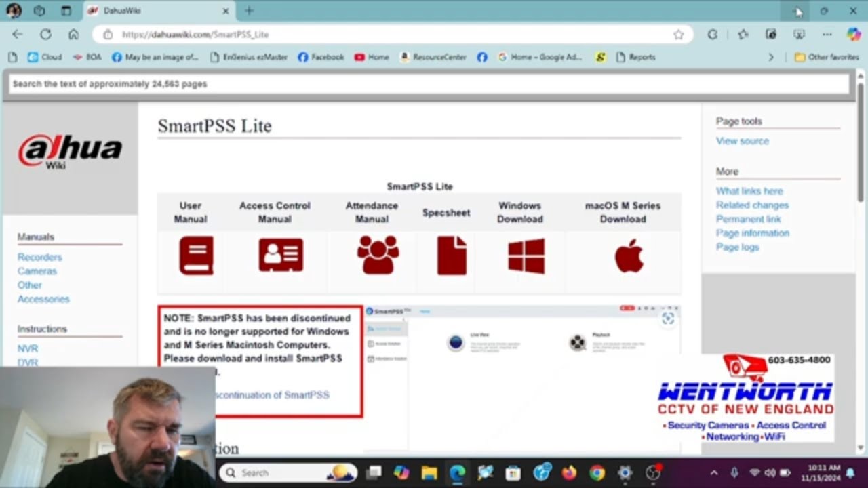Open the Attendance Manual people icon

coord(378,255)
